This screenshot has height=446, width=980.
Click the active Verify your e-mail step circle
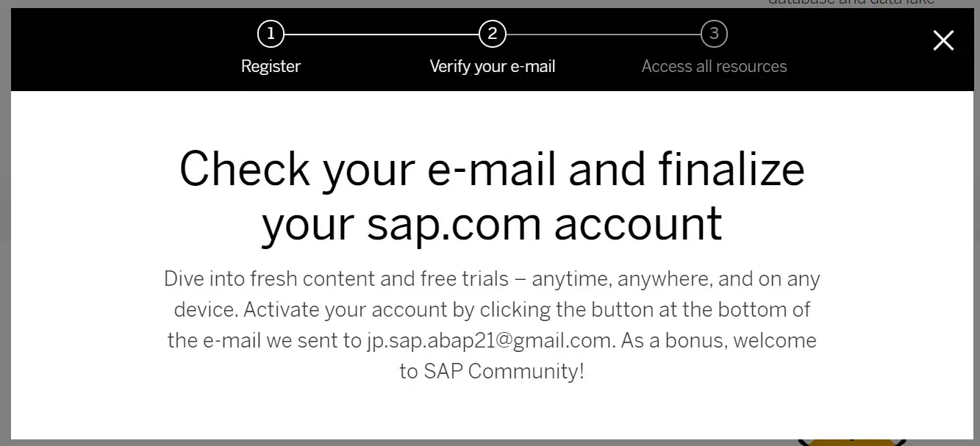click(492, 33)
